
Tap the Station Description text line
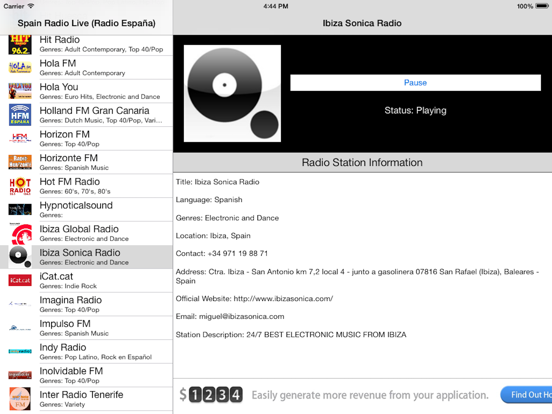pyautogui.click(x=291, y=334)
